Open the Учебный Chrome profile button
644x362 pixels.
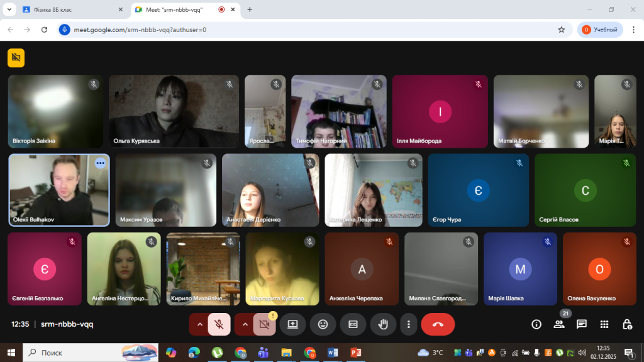click(x=600, y=30)
